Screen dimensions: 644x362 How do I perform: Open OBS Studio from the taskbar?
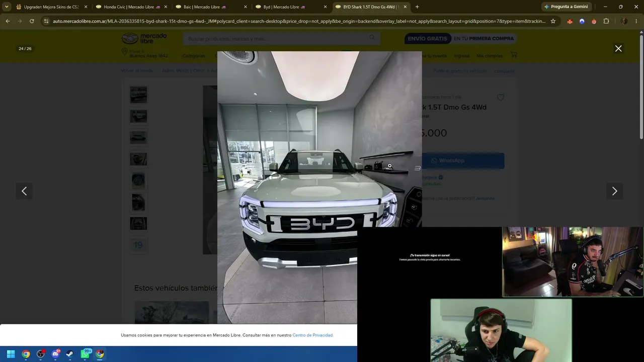pyautogui.click(x=41, y=354)
